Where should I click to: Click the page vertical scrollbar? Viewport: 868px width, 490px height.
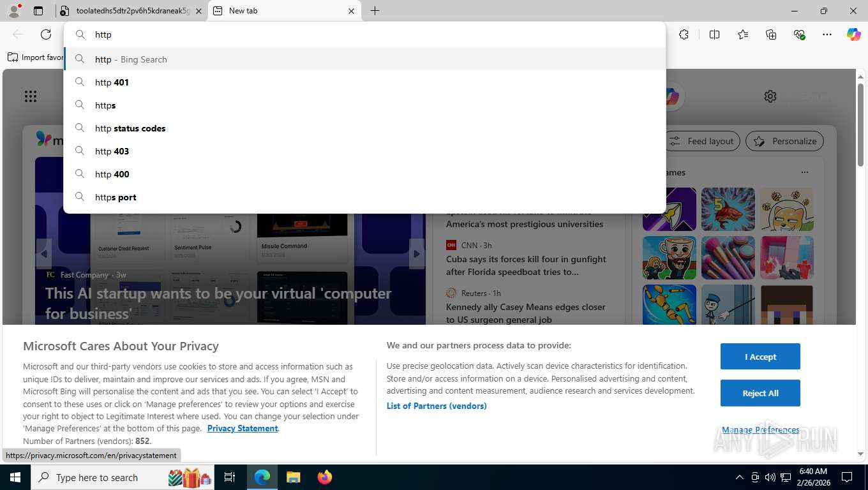pos(860,124)
